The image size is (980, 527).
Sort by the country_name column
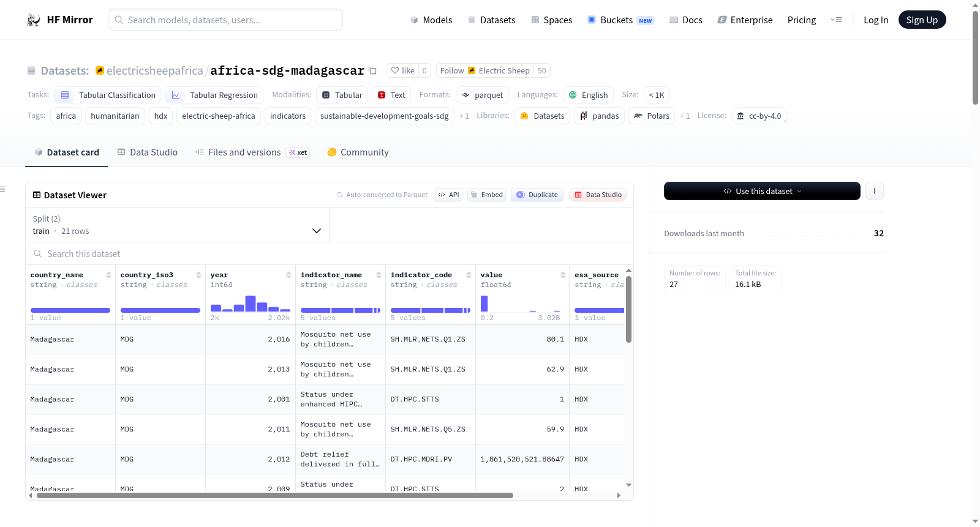pyautogui.click(x=108, y=275)
